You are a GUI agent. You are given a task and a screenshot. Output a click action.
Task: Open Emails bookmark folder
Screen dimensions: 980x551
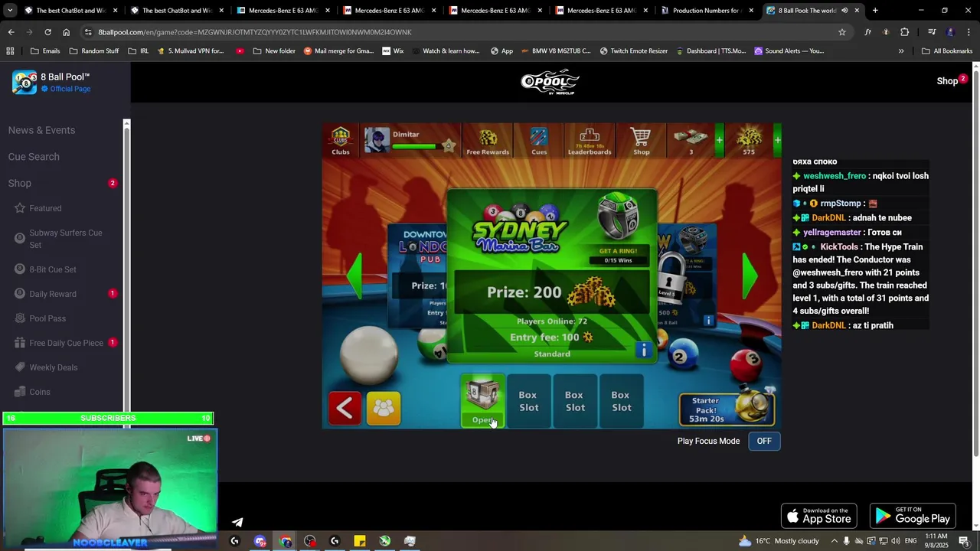45,51
